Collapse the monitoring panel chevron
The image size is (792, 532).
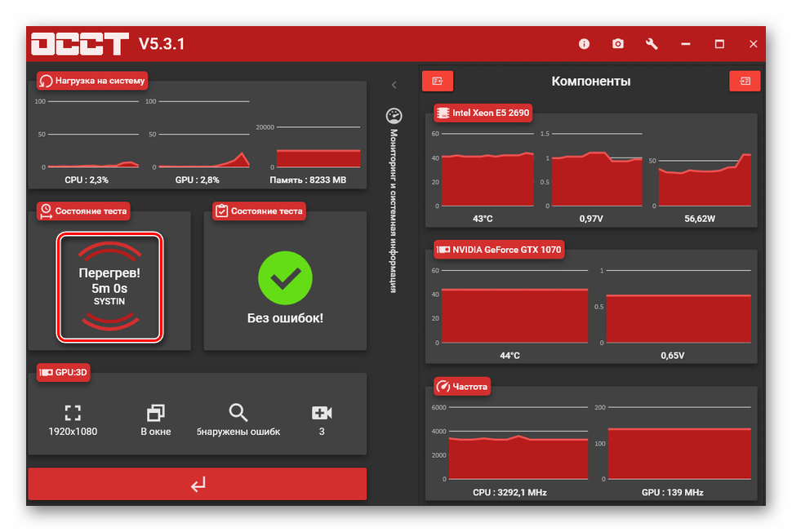pos(394,85)
